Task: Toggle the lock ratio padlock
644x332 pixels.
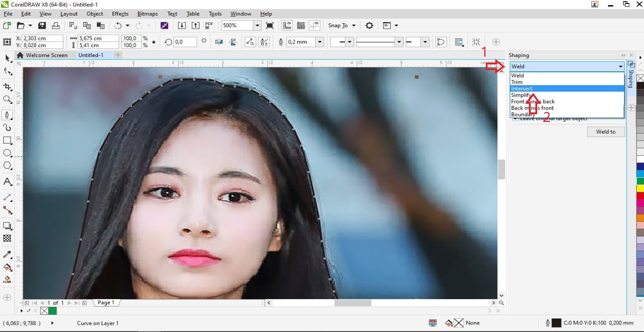Action: 154,42
